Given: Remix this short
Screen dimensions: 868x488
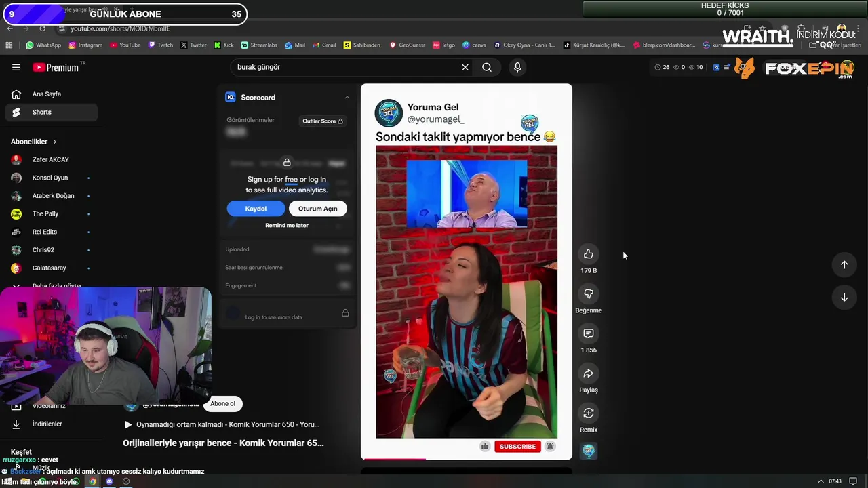Looking at the screenshot, I should point(589,413).
